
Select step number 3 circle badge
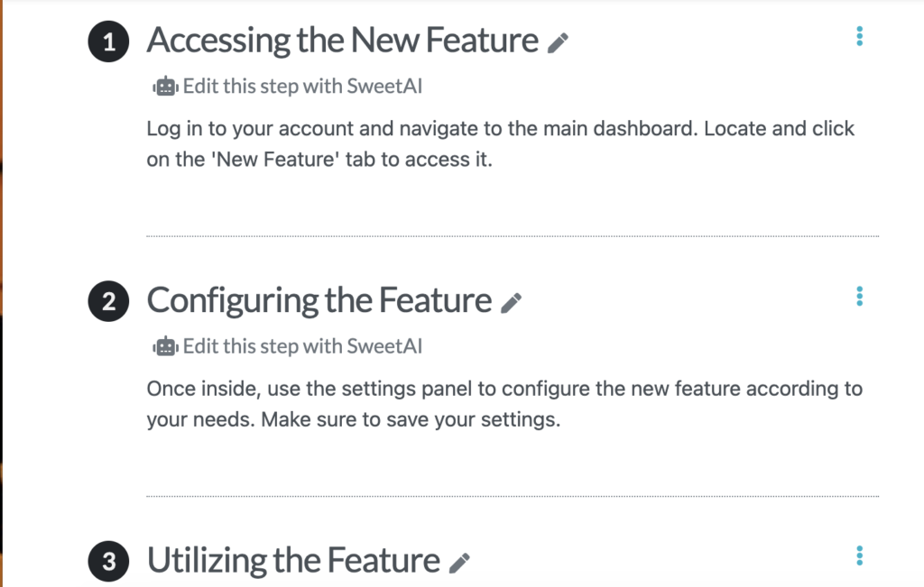tap(108, 561)
